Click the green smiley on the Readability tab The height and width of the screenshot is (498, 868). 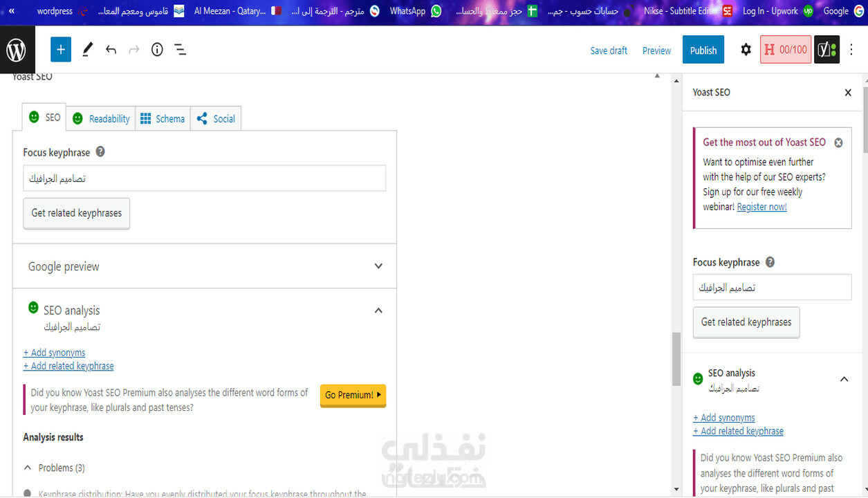[77, 118]
